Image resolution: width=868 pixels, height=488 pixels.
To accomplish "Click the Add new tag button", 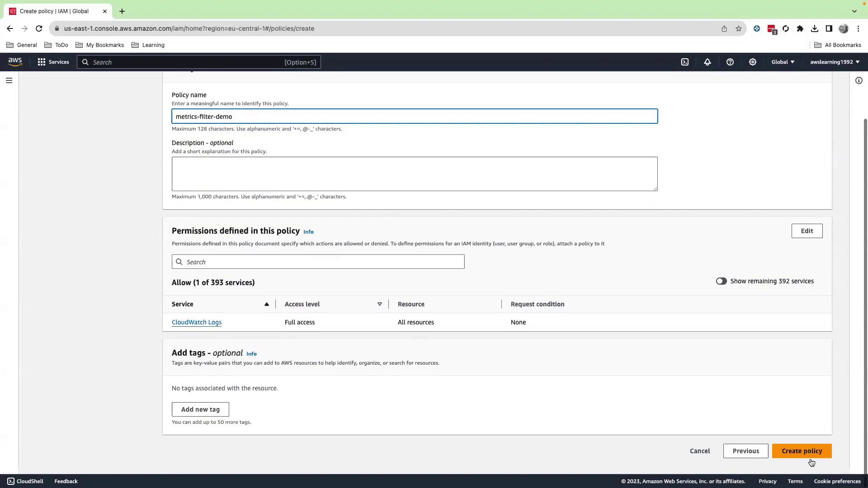I will coord(200,409).
